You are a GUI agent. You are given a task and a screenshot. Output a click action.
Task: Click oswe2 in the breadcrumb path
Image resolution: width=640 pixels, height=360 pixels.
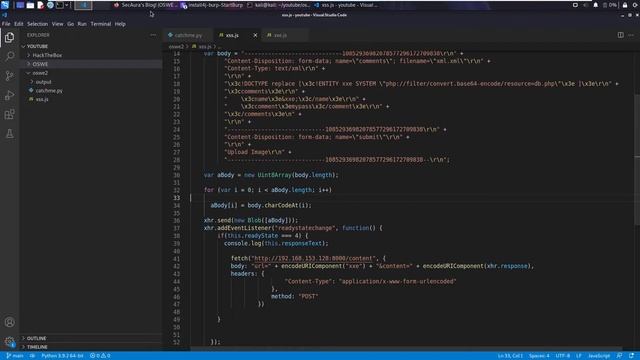pos(176,47)
